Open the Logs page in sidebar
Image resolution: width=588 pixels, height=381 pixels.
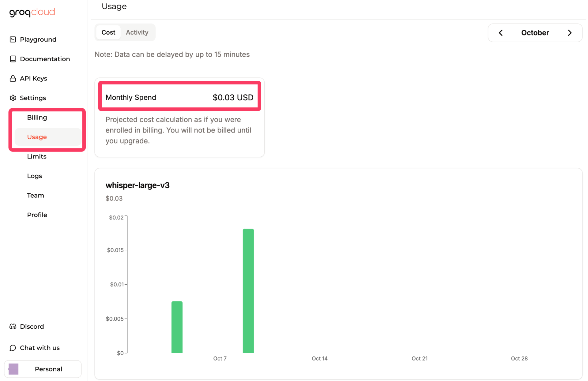[x=34, y=176]
